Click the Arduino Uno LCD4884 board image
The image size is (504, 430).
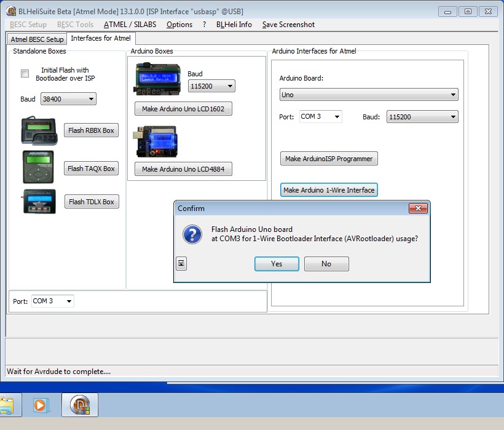(x=156, y=141)
